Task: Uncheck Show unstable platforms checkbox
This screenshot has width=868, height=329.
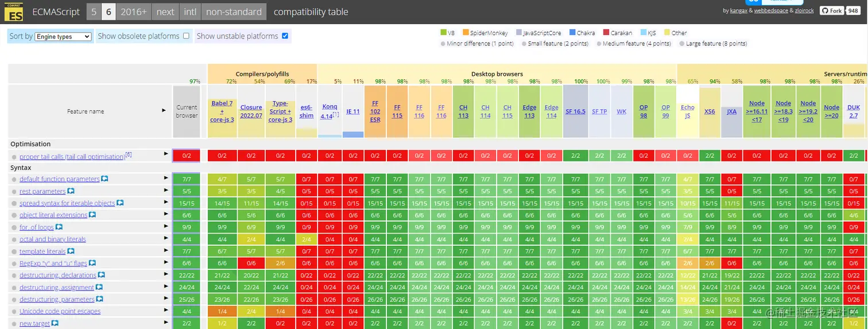Action: (285, 36)
